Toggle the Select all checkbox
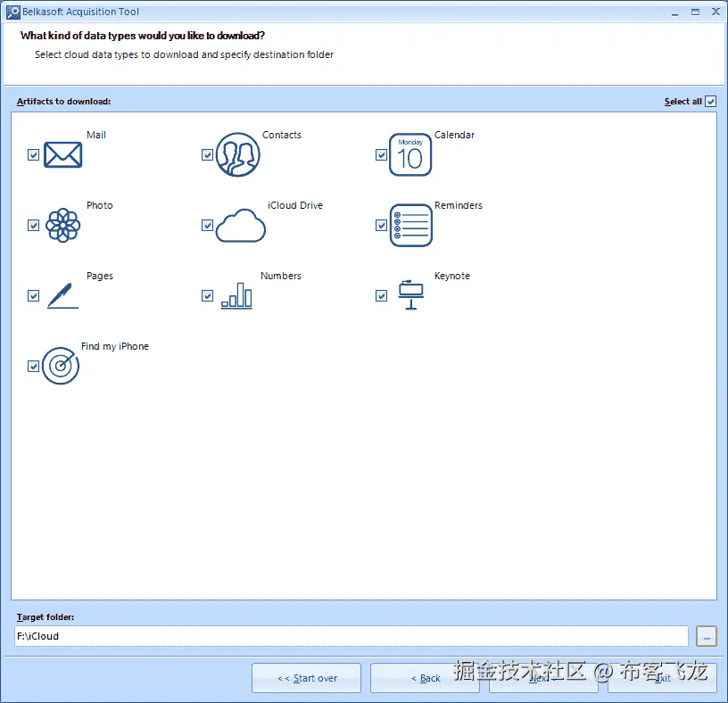728x703 pixels. coord(710,101)
